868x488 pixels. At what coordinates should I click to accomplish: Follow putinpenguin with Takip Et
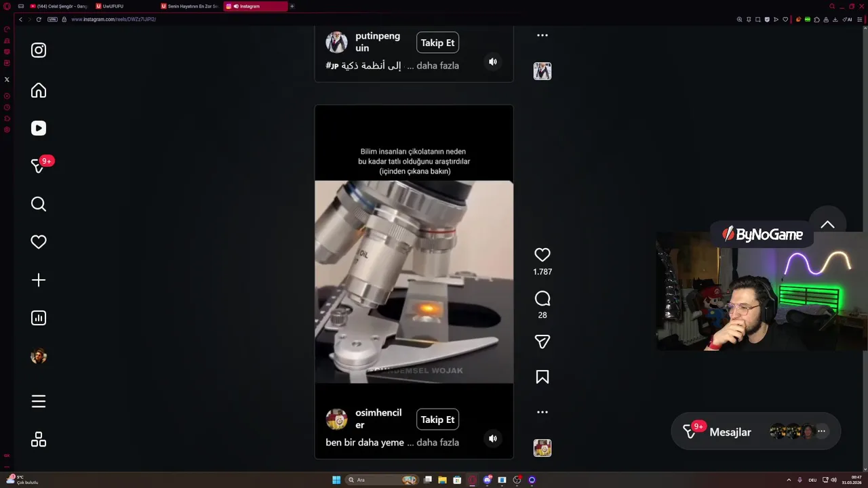437,43
